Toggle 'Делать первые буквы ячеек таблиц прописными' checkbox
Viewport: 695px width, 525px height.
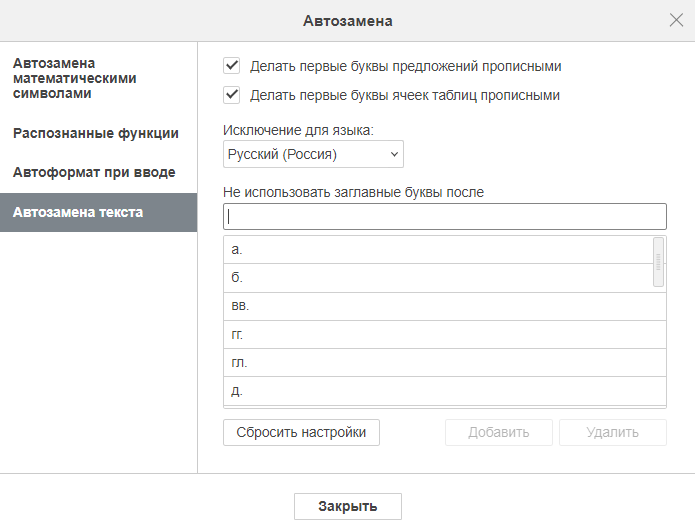(231, 95)
